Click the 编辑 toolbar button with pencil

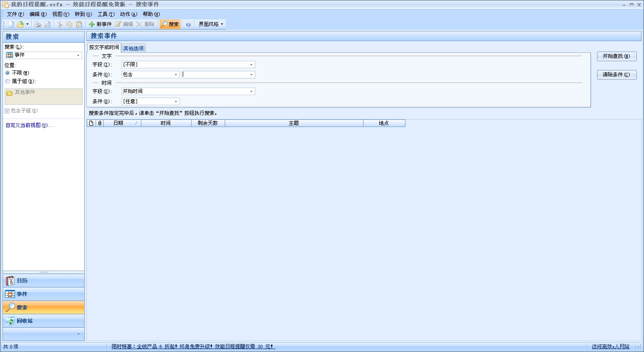(124, 24)
